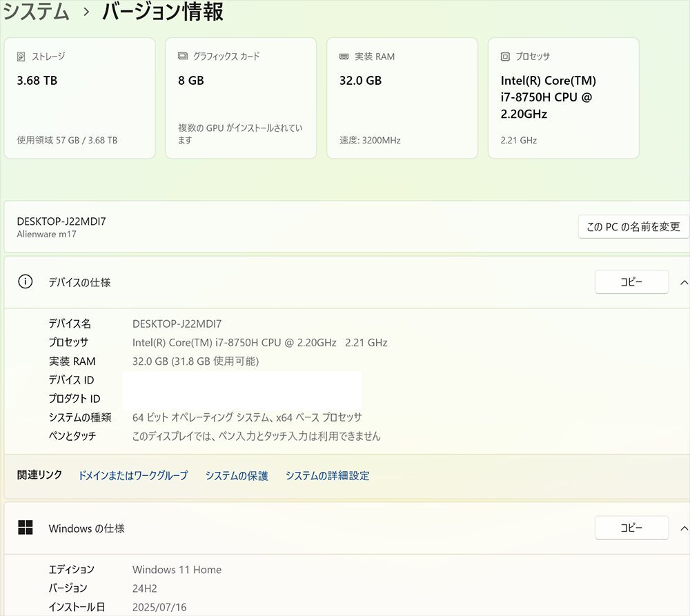Viewport: 690px width, 616px height.
Task: Click the 8 GB graphics card value
Action: pyautogui.click(x=191, y=81)
